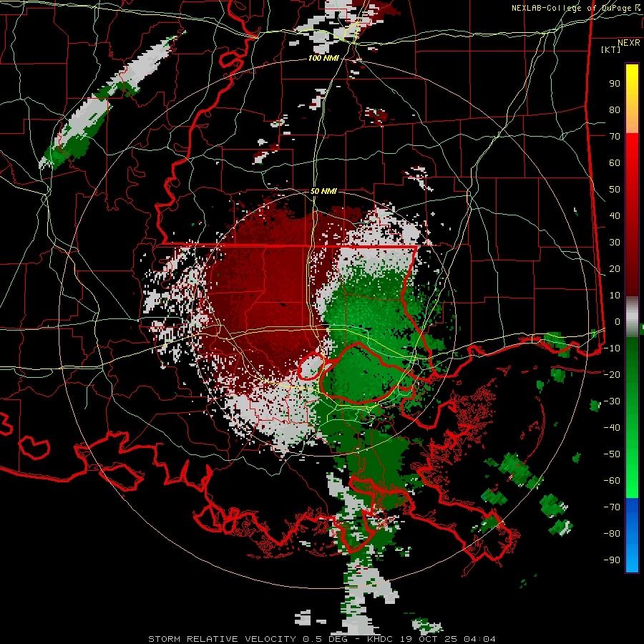Click the 60 value on velocity scale
Image resolution: width=644 pixels, height=644 pixels.
pyautogui.click(x=615, y=162)
